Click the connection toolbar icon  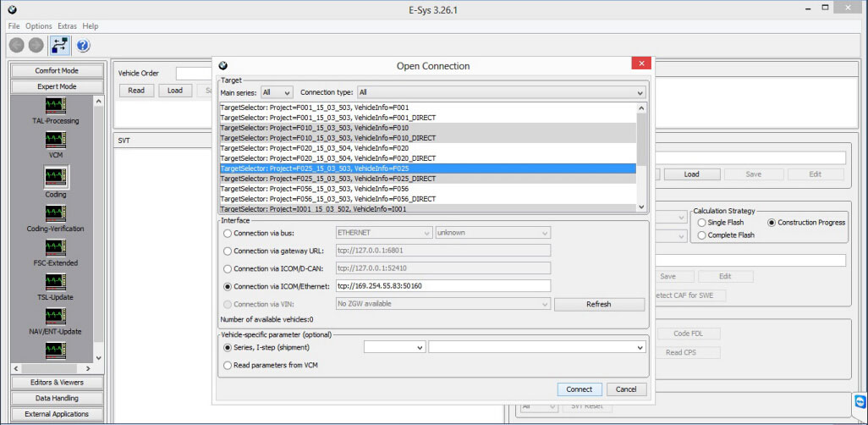point(59,46)
